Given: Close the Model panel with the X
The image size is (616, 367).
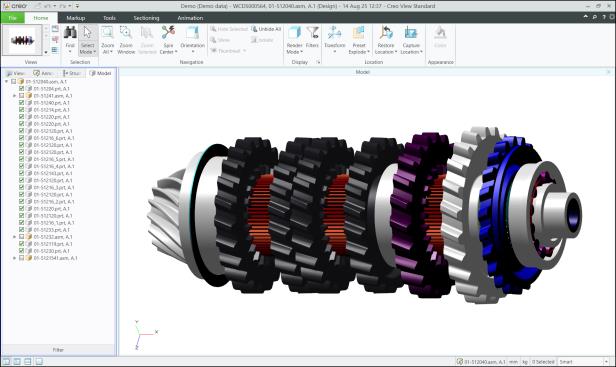Looking at the screenshot, I should [609, 72].
